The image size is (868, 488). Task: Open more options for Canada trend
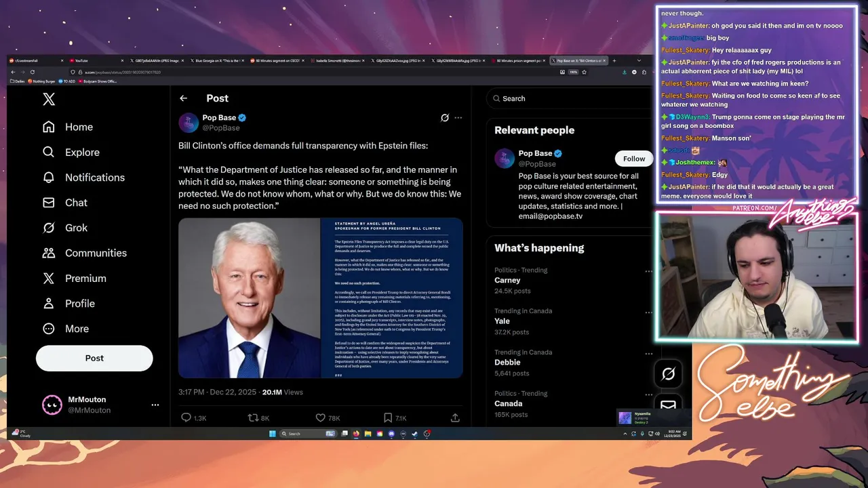pos(648,394)
